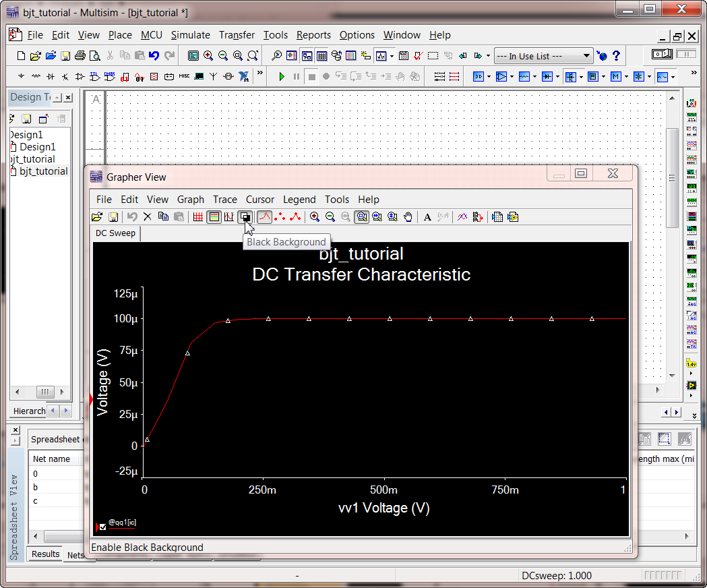Open the analysis Grapher dropdown arrow
This screenshot has width=707, height=588.
click(392, 57)
